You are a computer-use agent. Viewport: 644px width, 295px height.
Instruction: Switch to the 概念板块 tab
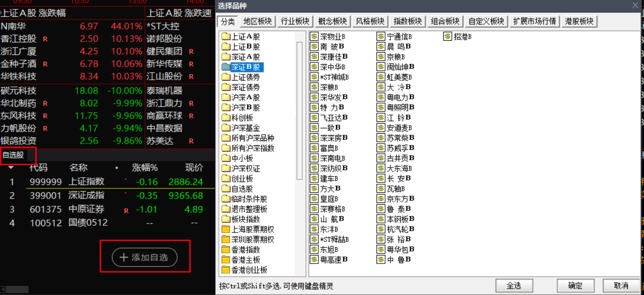(333, 21)
